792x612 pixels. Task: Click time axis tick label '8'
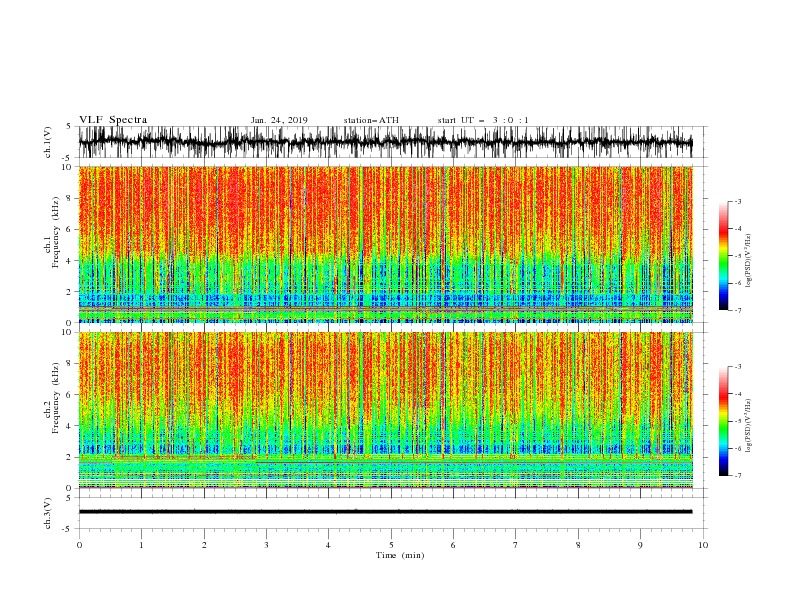[x=578, y=545]
